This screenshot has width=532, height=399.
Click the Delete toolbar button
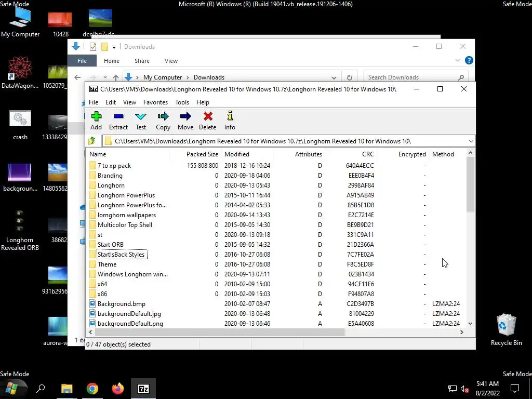[x=208, y=121]
